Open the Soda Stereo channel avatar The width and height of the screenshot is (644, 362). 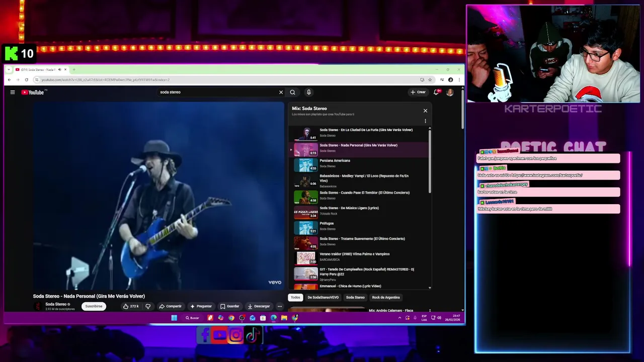(38, 306)
